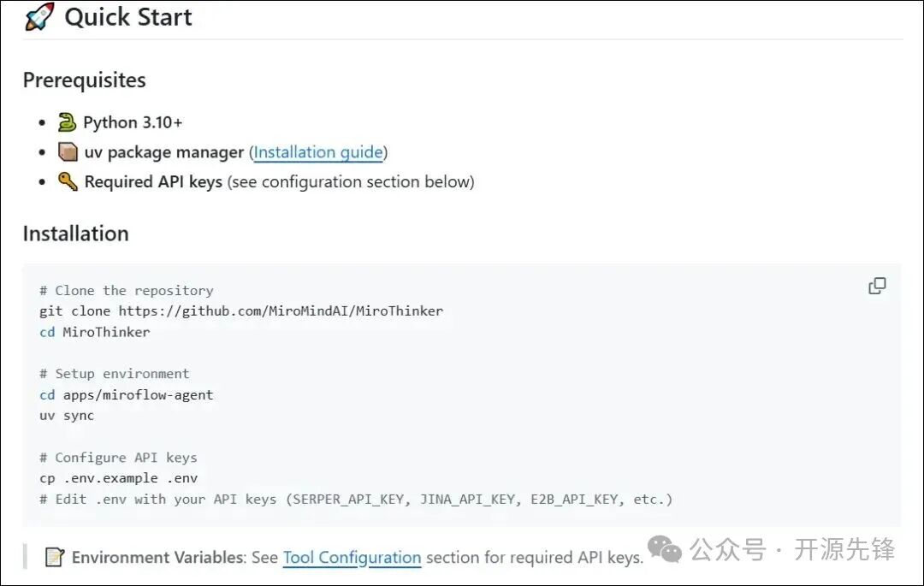Click the rocket emoji beside Quick Start
The image size is (924, 586).
(x=39, y=17)
